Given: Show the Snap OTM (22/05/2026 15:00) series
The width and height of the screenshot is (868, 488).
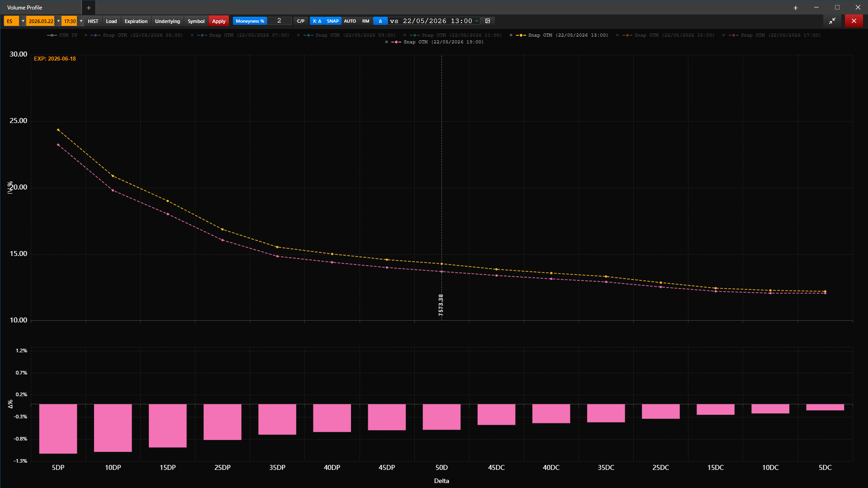Looking at the screenshot, I should coord(668,35).
